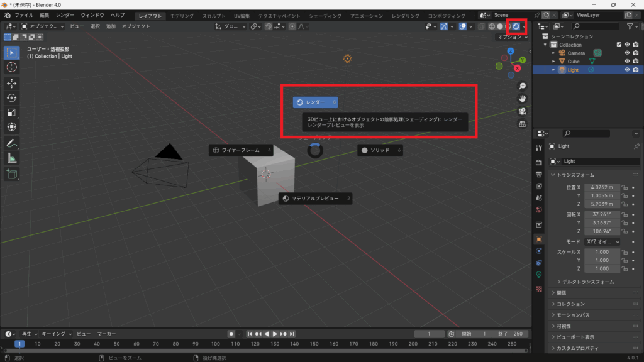This screenshot has width=644, height=362.
Task: Select the Add Cube tool
Action: 11,174
